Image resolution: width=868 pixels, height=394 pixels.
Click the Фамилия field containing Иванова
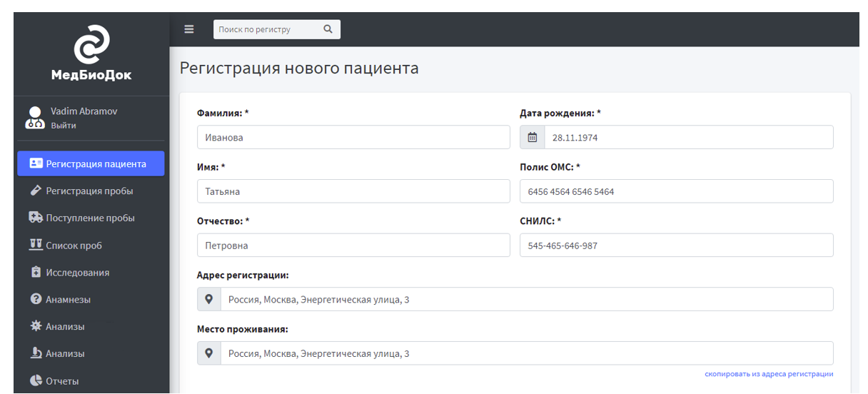pos(353,138)
